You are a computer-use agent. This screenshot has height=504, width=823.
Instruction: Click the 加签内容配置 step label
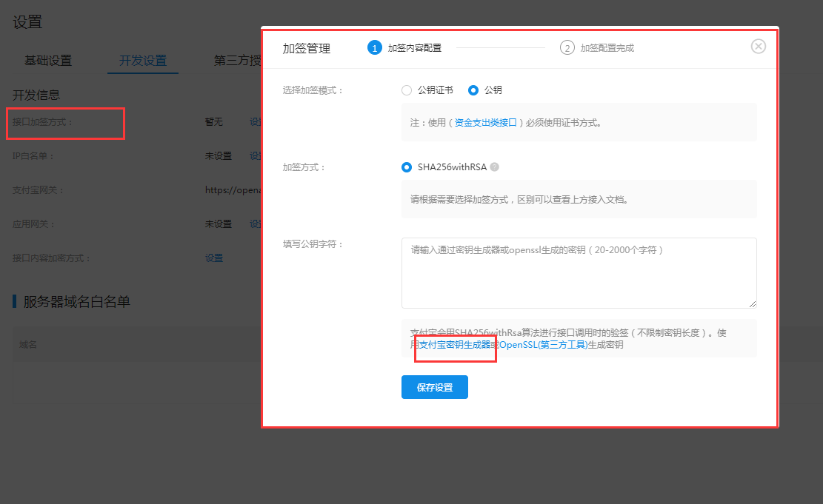pos(415,47)
